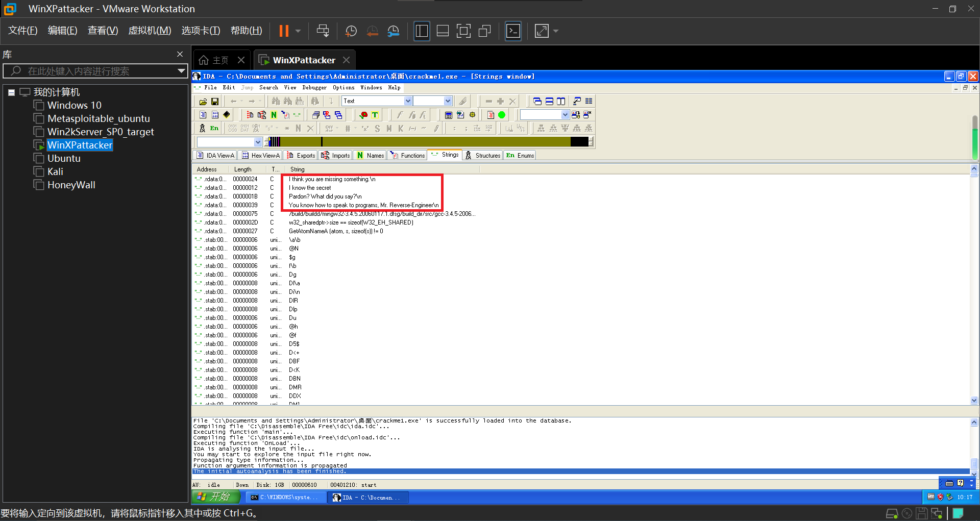Select 'Pardon? What did you say?' string row
Viewport: 980px width, 521px height.
tap(325, 196)
